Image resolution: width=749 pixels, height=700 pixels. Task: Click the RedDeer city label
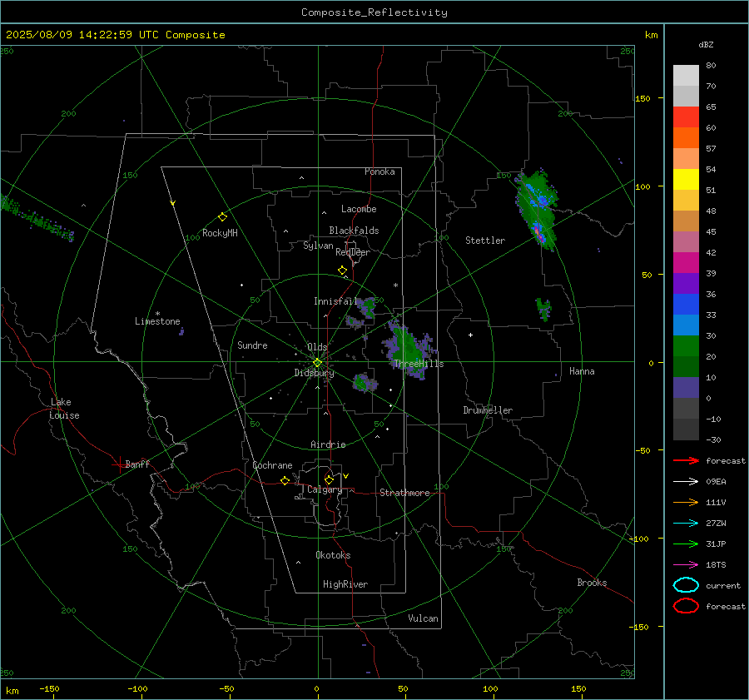click(x=353, y=252)
